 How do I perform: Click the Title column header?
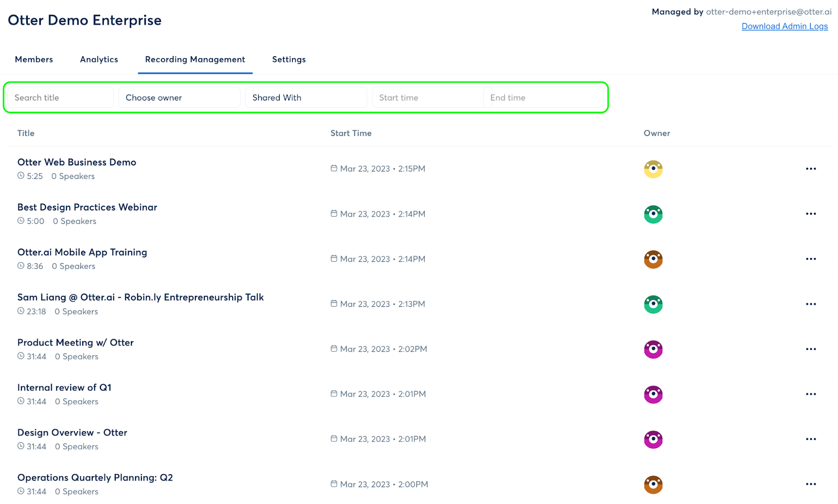26,133
